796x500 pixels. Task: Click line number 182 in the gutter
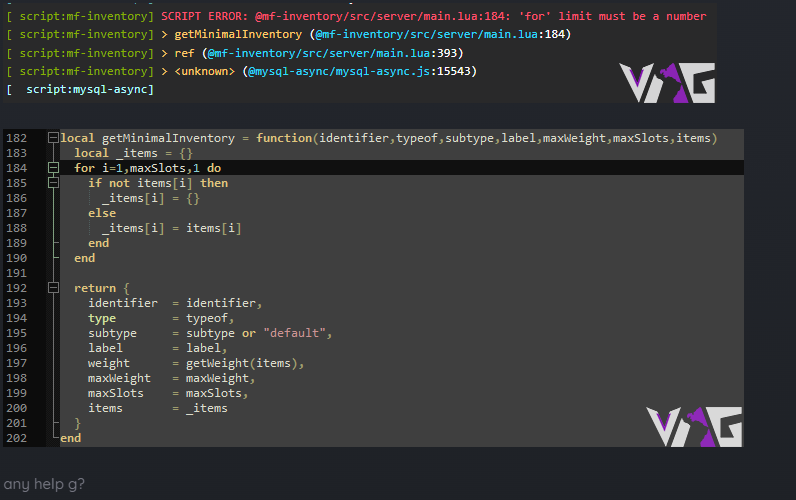[x=16, y=138]
